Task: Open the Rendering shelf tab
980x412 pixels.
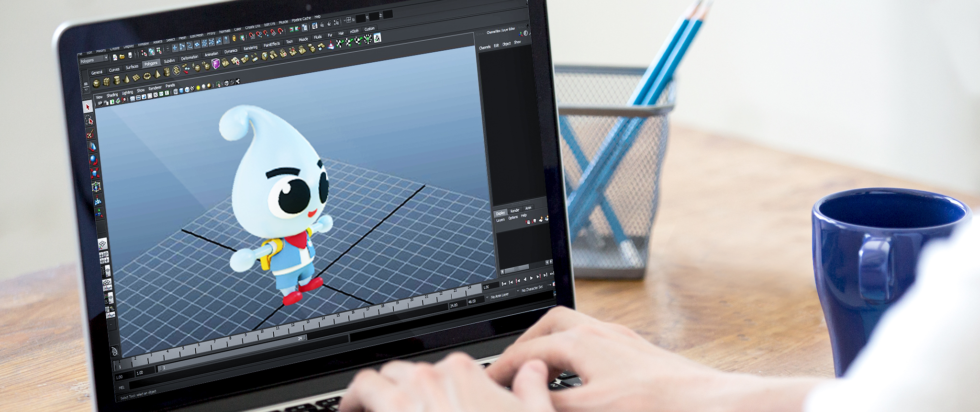Action: (x=251, y=48)
